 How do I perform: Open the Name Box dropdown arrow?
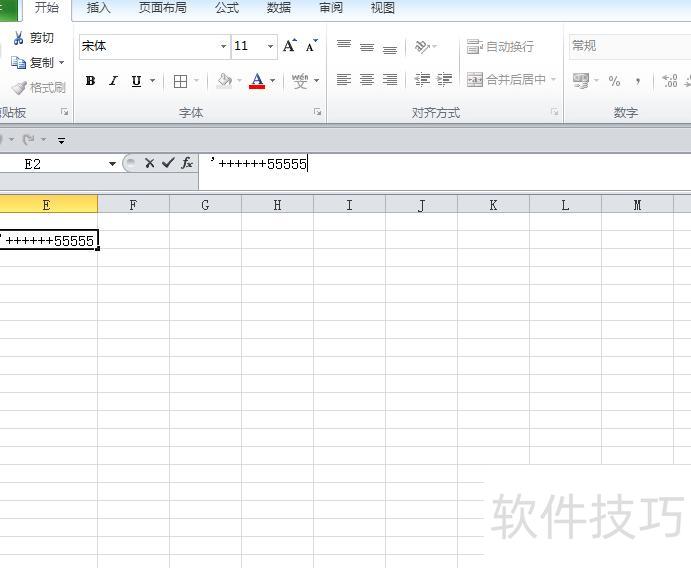[x=112, y=164]
